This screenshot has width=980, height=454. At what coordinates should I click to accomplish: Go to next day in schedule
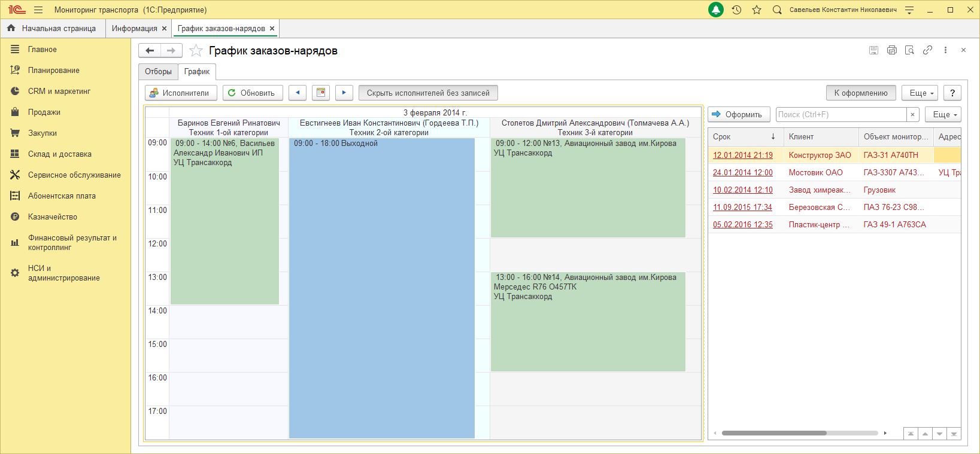tap(344, 93)
